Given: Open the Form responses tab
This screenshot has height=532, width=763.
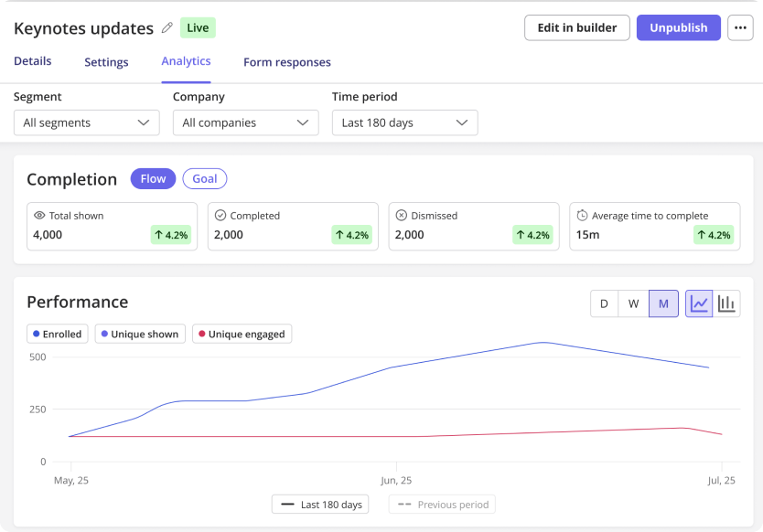Looking at the screenshot, I should (x=287, y=62).
